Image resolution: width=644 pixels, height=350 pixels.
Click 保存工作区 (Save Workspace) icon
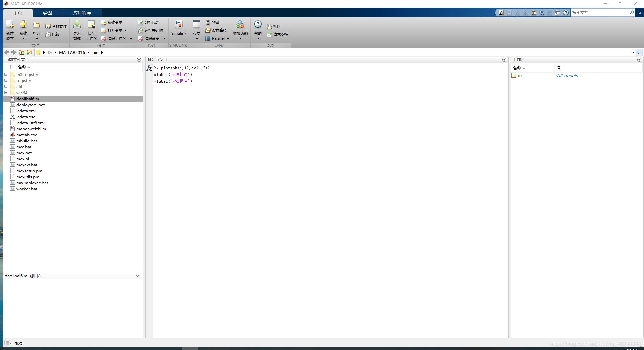(x=91, y=29)
